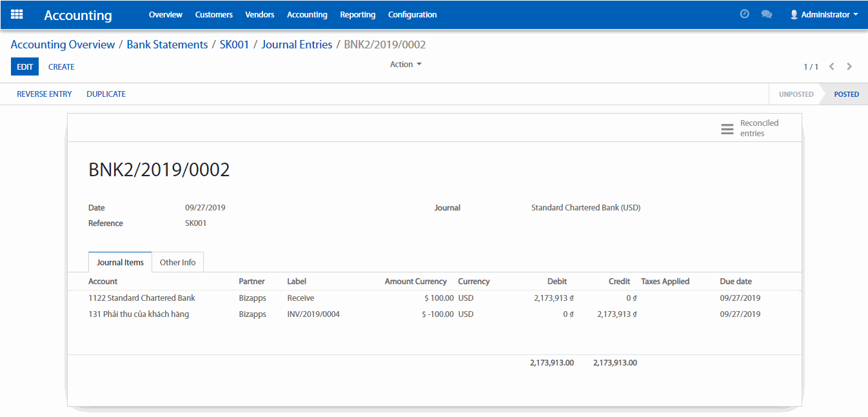
Task: Open the Action dropdown
Action: (405, 65)
